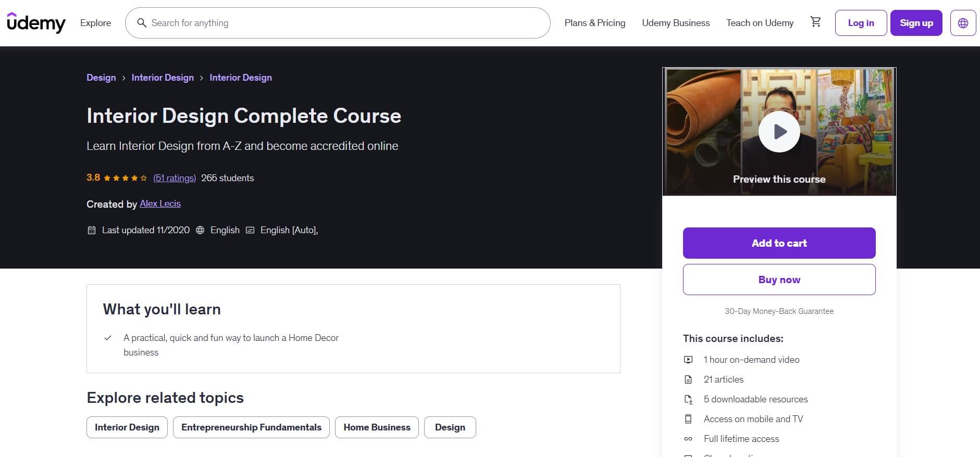Click Add to cart button
This screenshot has width=980, height=457.
pos(779,243)
